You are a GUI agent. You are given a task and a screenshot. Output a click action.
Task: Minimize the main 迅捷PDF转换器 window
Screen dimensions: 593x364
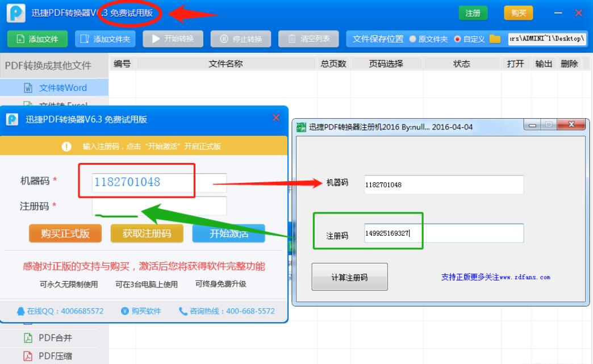(558, 13)
